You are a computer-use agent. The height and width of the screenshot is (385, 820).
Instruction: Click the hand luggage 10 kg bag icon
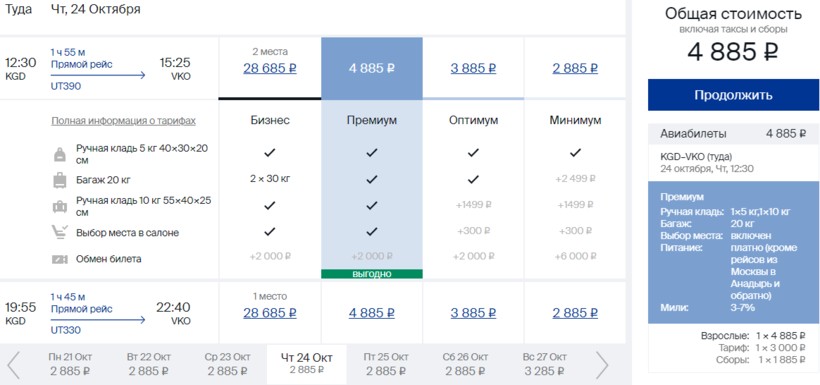(60, 207)
